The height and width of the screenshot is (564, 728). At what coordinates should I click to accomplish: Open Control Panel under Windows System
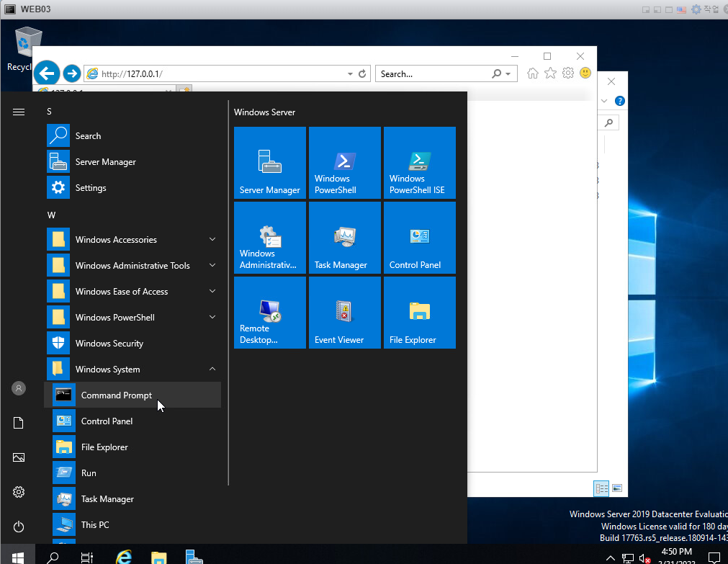tap(132, 421)
